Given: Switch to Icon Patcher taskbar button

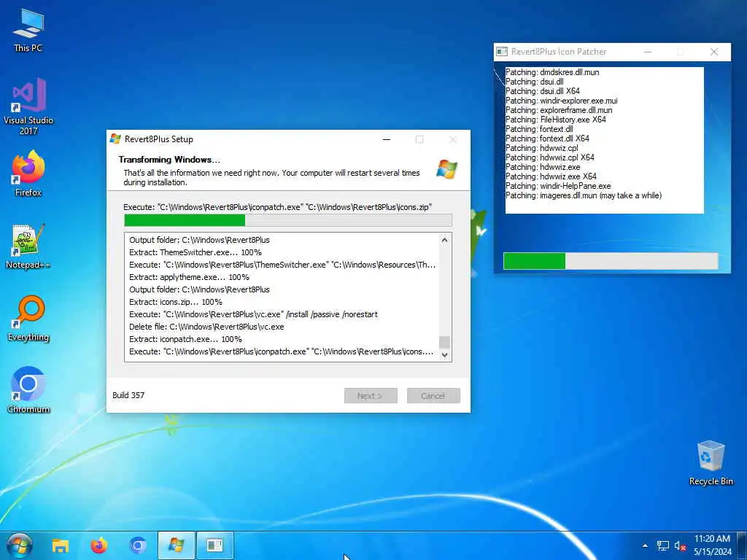Looking at the screenshot, I should (x=215, y=545).
